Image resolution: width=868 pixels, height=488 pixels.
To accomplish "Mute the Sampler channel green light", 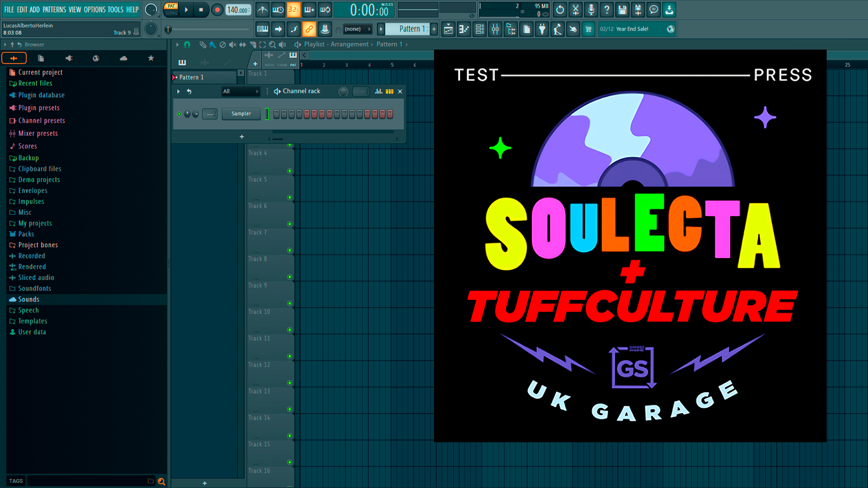I will (179, 114).
